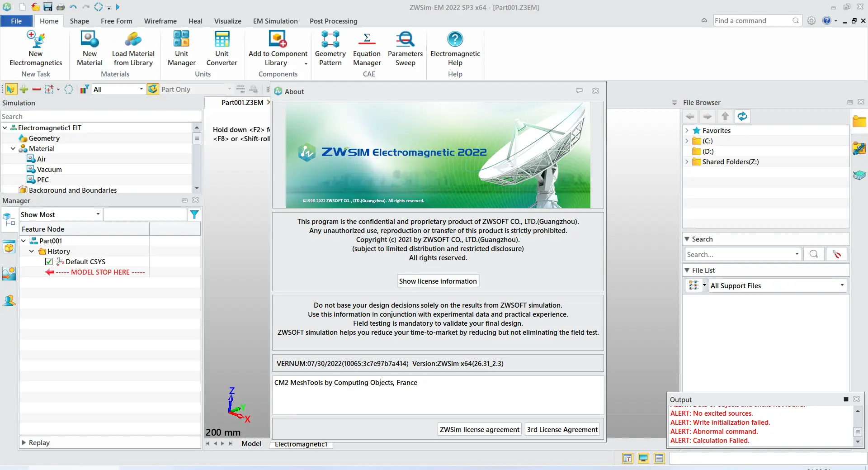Click the search magnifier in File Browser

813,254
